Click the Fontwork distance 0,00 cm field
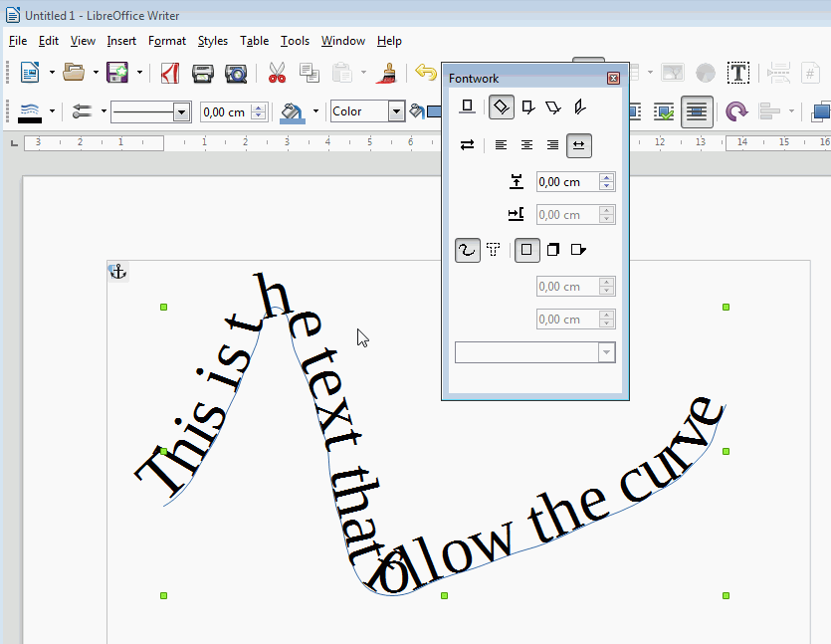Screen dimensions: 831x644 click(566, 182)
